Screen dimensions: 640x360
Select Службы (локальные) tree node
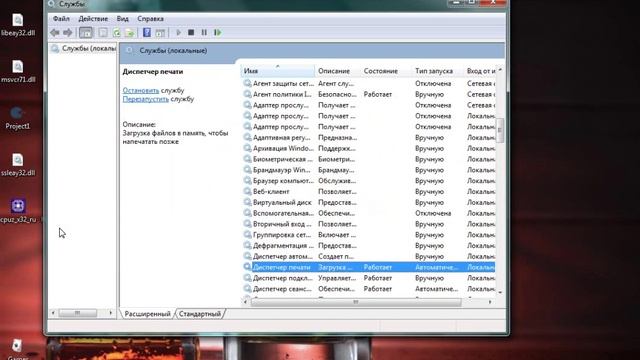83,49
